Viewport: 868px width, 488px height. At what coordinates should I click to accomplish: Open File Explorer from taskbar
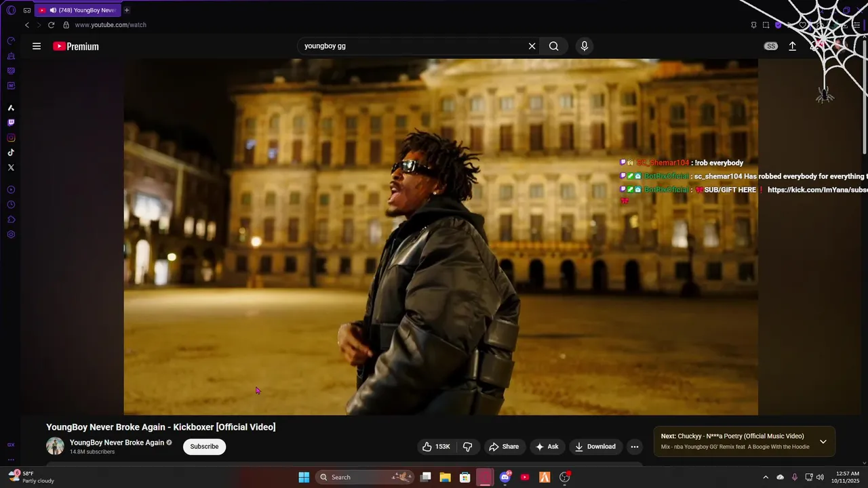pos(445,477)
